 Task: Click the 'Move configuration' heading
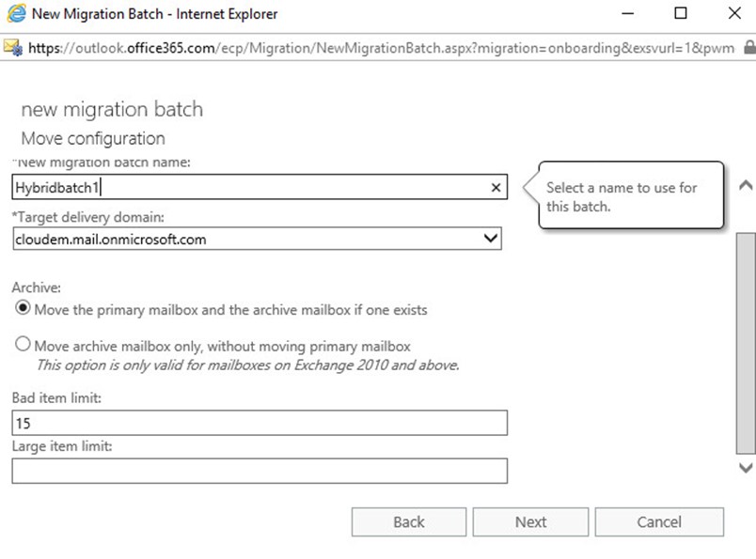93,139
